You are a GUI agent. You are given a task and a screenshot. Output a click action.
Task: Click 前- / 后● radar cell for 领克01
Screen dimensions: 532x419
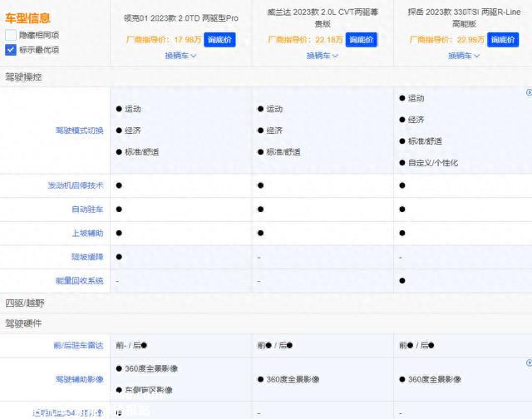click(131, 345)
